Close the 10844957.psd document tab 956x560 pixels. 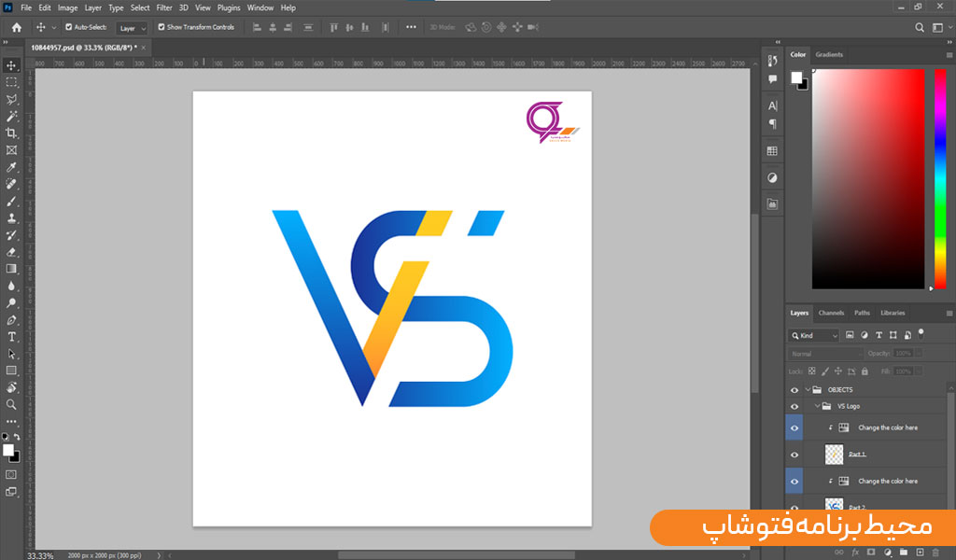point(143,48)
